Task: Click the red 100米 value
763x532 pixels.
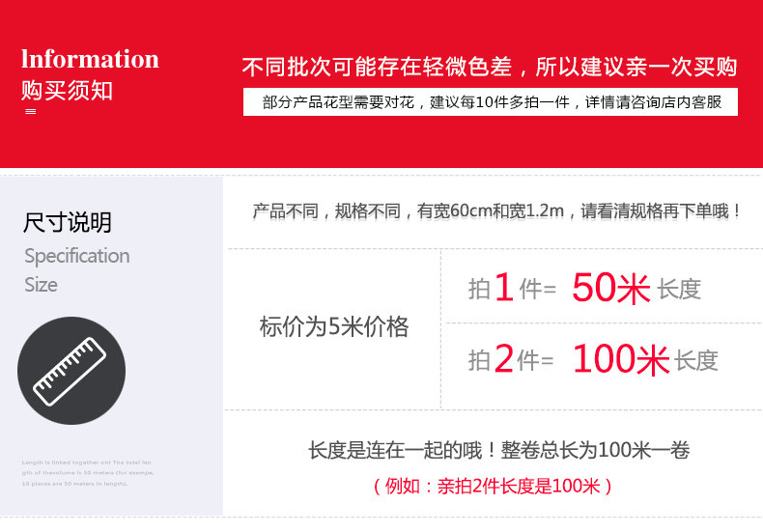Action: tap(621, 360)
